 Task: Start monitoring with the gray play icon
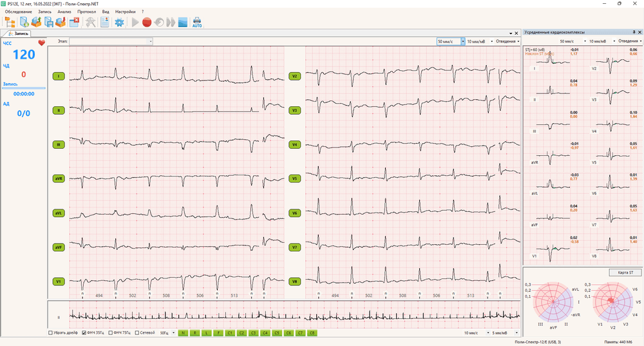click(135, 22)
